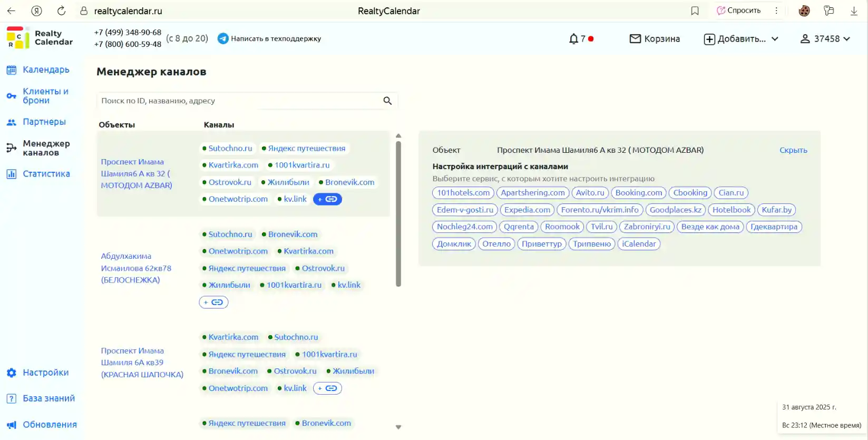Open the browser downloads icon
The height and width of the screenshot is (440, 868).
coord(854,11)
